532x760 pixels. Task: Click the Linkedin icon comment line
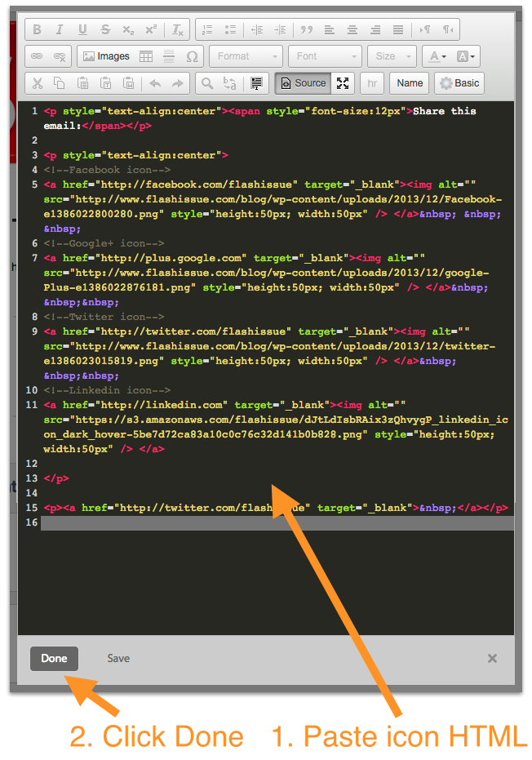(107, 390)
